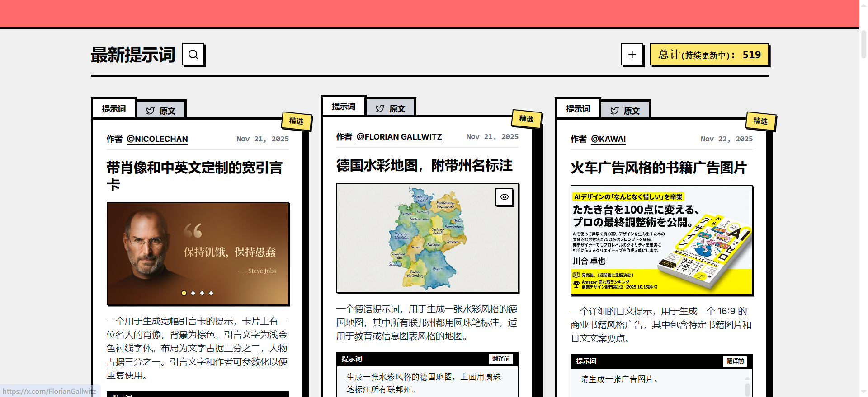Viewport: 868px width, 397px height.
Task: Toggle 翻译前 on the book ad prompt
Action: point(735,361)
